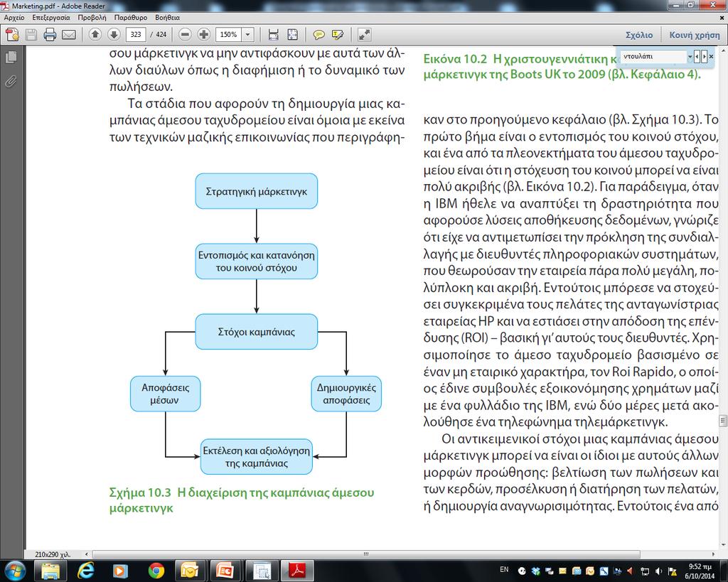Go to previous page with up arrow
This screenshot has width=728, height=582.
pyautogui.click(x=95, y=34)
